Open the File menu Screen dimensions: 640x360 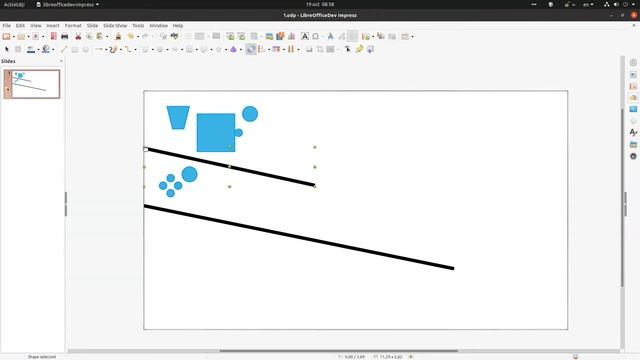click(7, 25)
